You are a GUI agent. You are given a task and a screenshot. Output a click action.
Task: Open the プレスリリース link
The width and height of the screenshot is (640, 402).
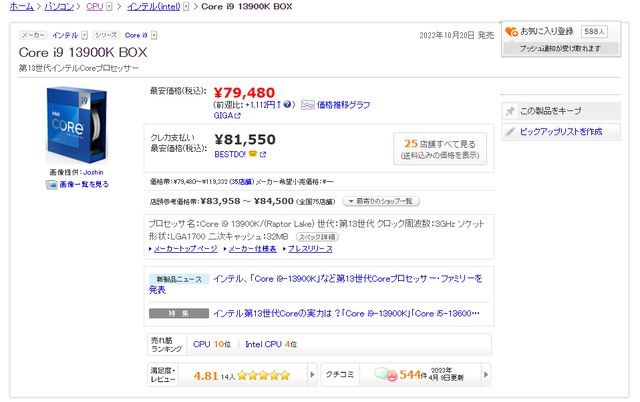click(x=310, y=249)
